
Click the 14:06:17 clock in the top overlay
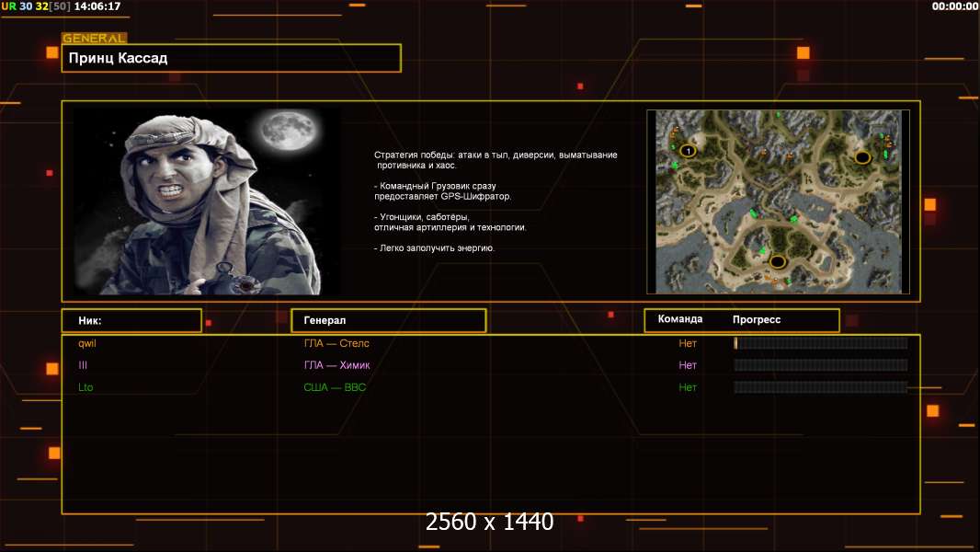(97, 6)
